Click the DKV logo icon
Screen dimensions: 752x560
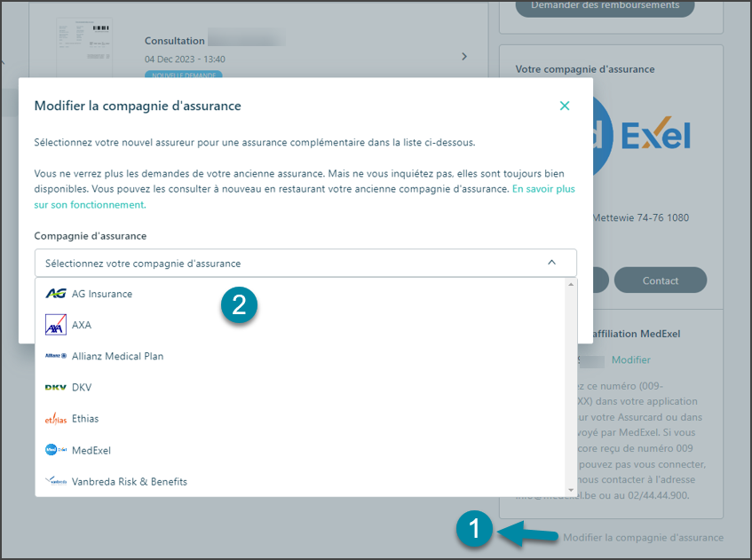click(56, 388)
